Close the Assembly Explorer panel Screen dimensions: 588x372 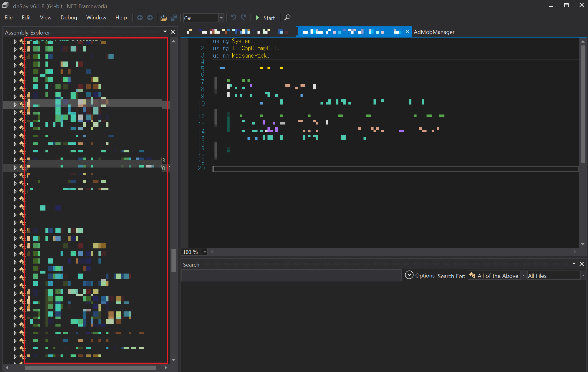coord(173,32)
